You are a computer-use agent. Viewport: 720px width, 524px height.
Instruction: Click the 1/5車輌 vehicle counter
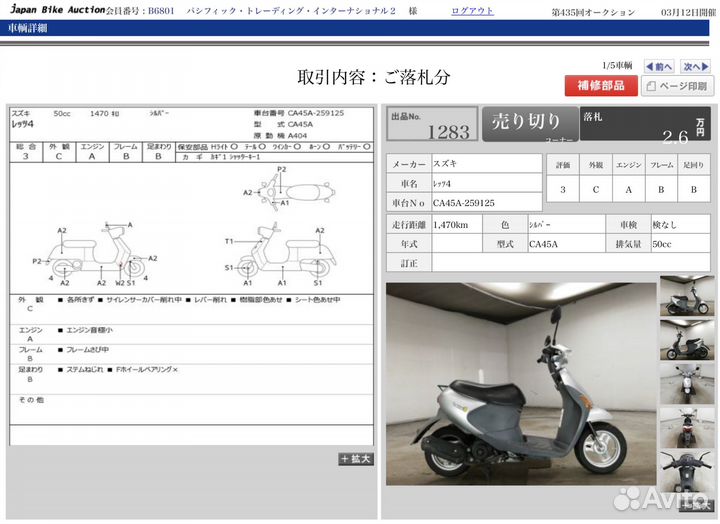pyautogui.click(x=617, y=66)
